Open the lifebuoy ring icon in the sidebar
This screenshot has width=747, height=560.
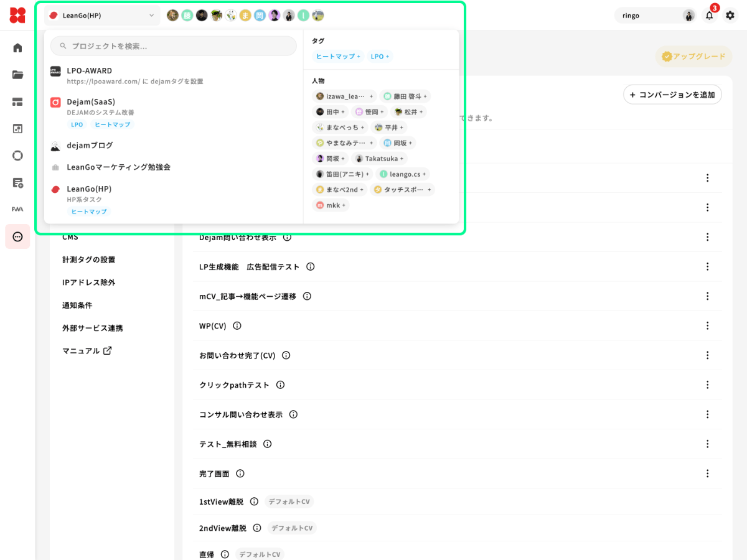click(17, 156)
